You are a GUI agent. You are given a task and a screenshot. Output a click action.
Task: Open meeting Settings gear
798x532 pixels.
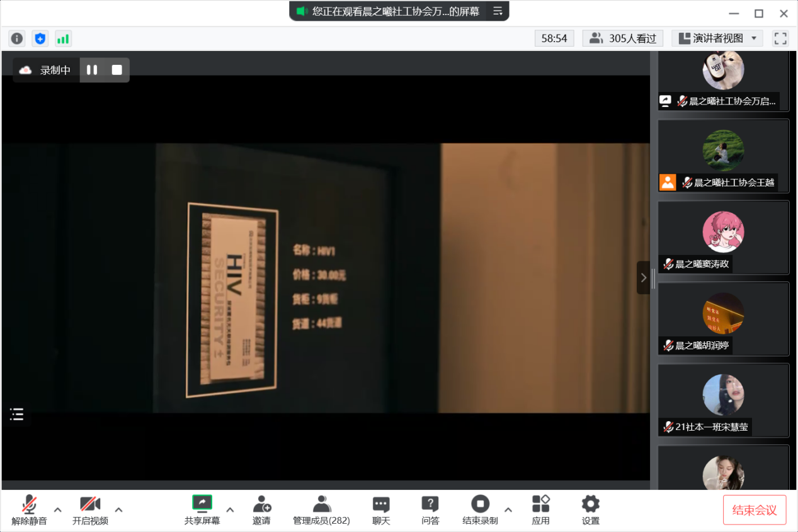point(590,509)
